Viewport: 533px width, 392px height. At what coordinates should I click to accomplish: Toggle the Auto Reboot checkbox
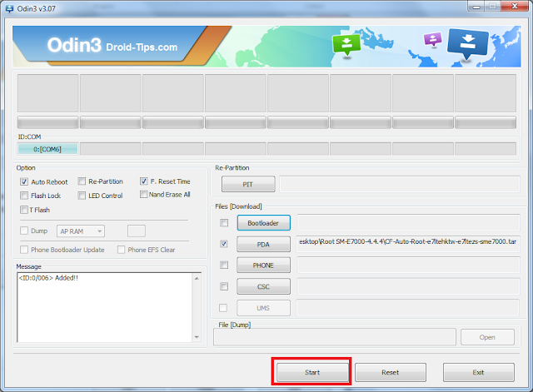[x=24, y=181]
